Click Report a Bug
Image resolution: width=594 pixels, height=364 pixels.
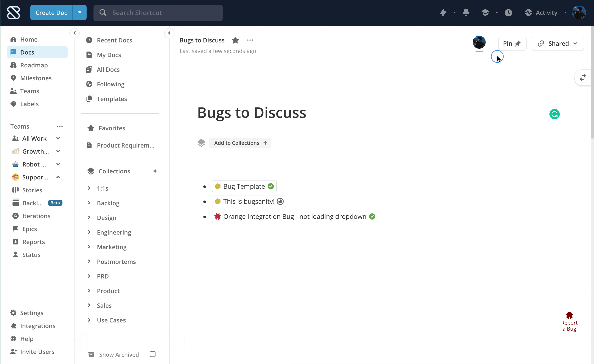(569, 322)
